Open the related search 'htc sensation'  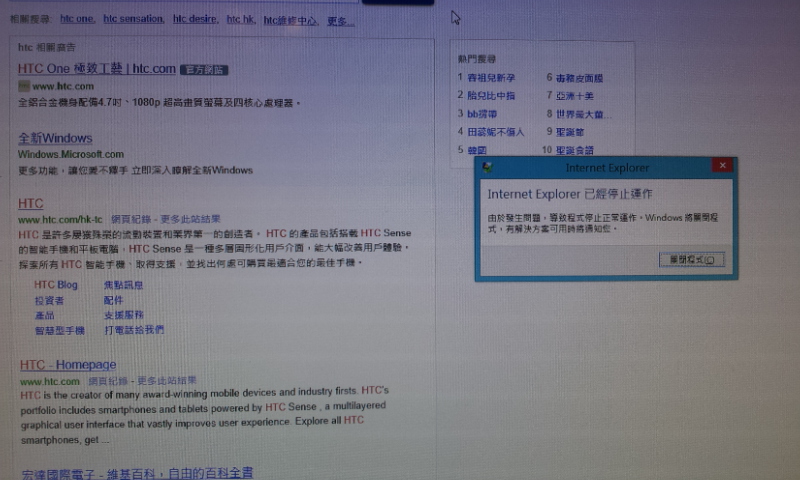pos(134,19)
